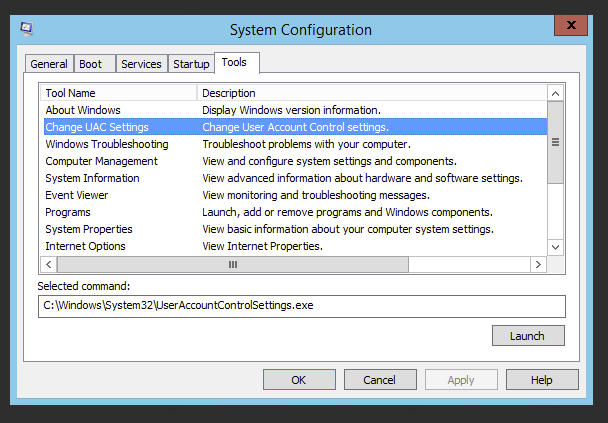
Task: Click the horizontal scrollbar left arrow
Action: pyautogui.click(x=48, y=265)
